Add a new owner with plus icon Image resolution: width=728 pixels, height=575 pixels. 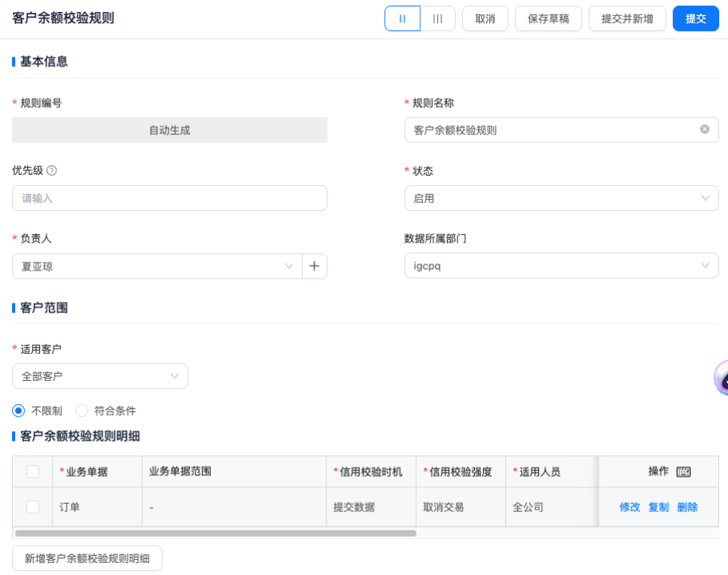tap(315, 267)
